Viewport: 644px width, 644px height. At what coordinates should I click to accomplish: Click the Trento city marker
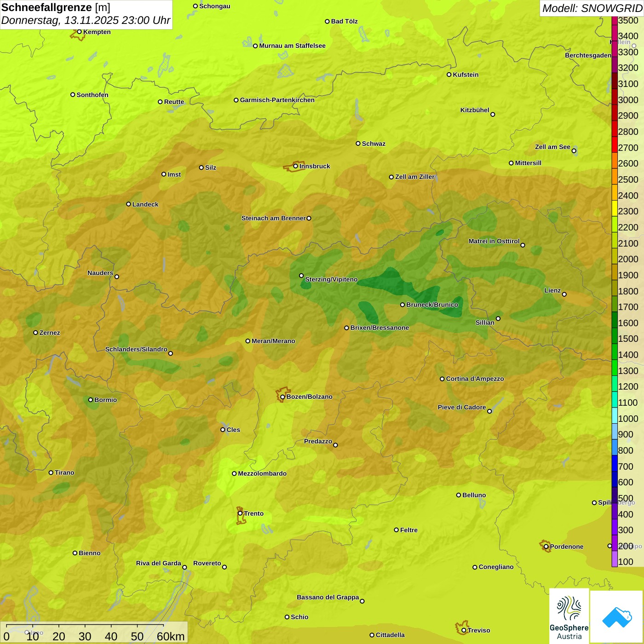click(240, 513)
